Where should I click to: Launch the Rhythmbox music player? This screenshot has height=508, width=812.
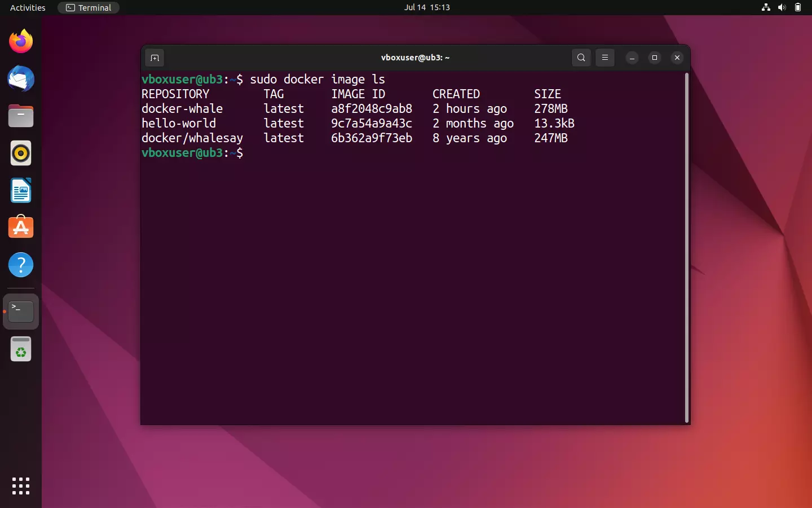click(20, 153)
